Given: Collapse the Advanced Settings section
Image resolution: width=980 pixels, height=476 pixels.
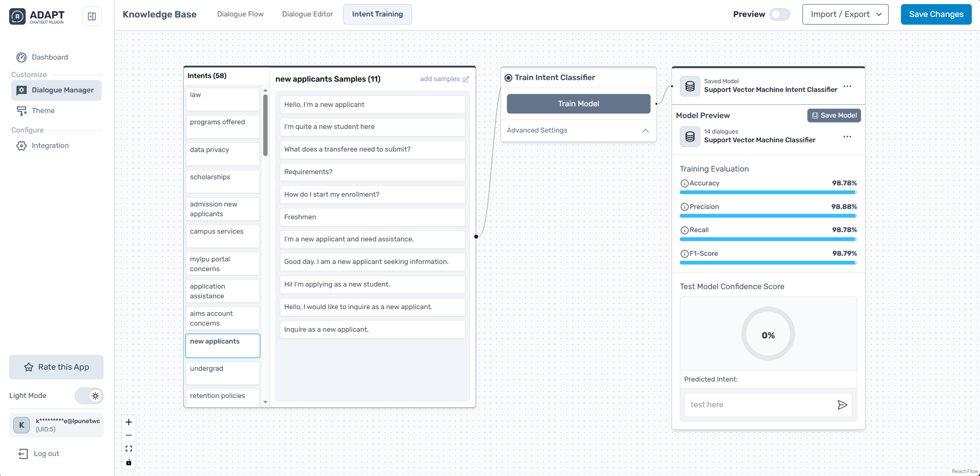Looking at the screenshot, I should point(645,130).
